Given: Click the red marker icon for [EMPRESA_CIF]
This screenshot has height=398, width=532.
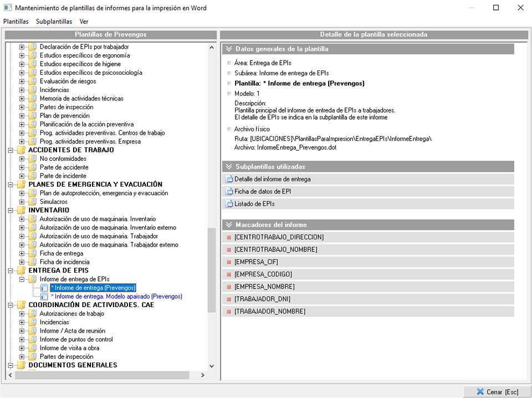Looking at the screenshot, I should [228, 262].
